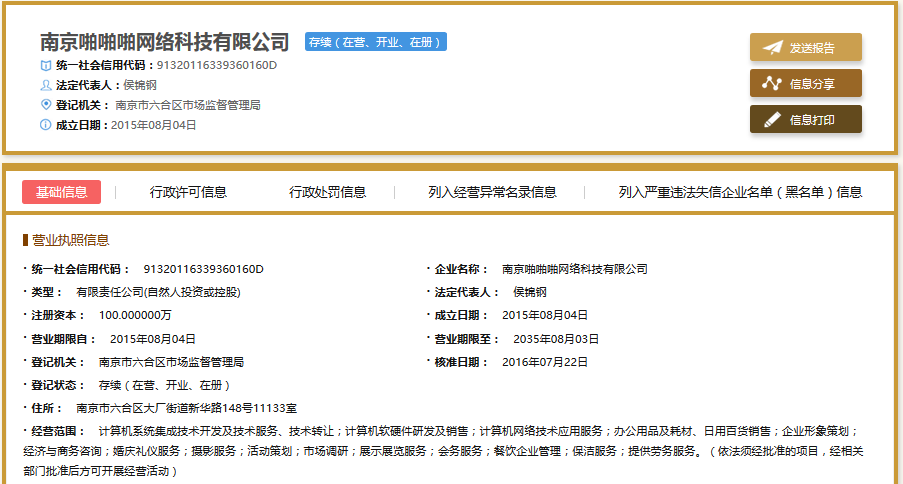Click the 住所 address 南京市六合区大厂街道新华路148号

click(x=186, y=408)
